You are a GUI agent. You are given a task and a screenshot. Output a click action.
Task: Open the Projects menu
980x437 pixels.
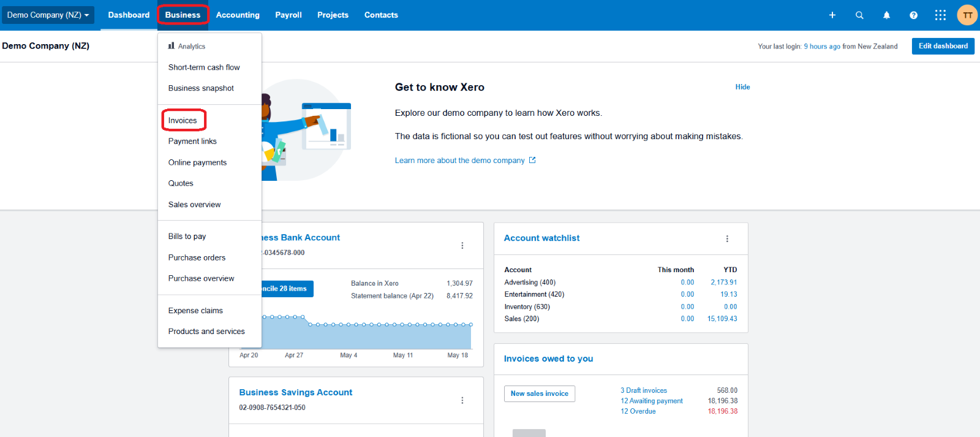(333, 15)
